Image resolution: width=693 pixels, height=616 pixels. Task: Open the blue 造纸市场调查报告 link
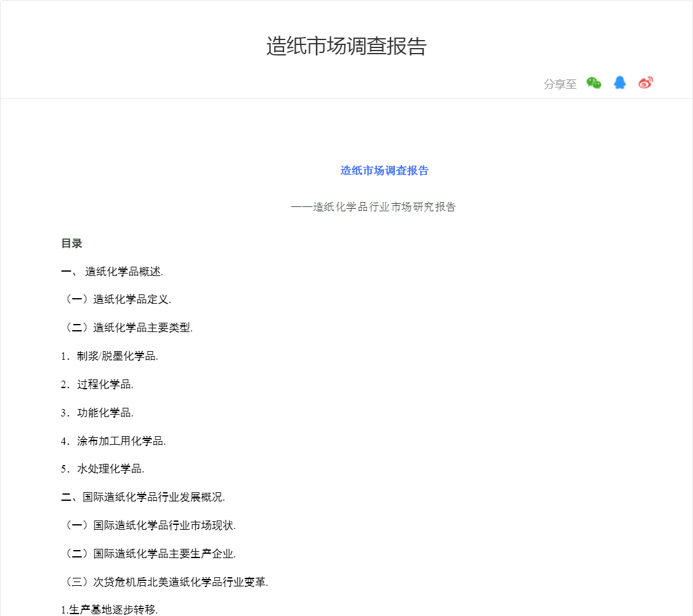384,171
